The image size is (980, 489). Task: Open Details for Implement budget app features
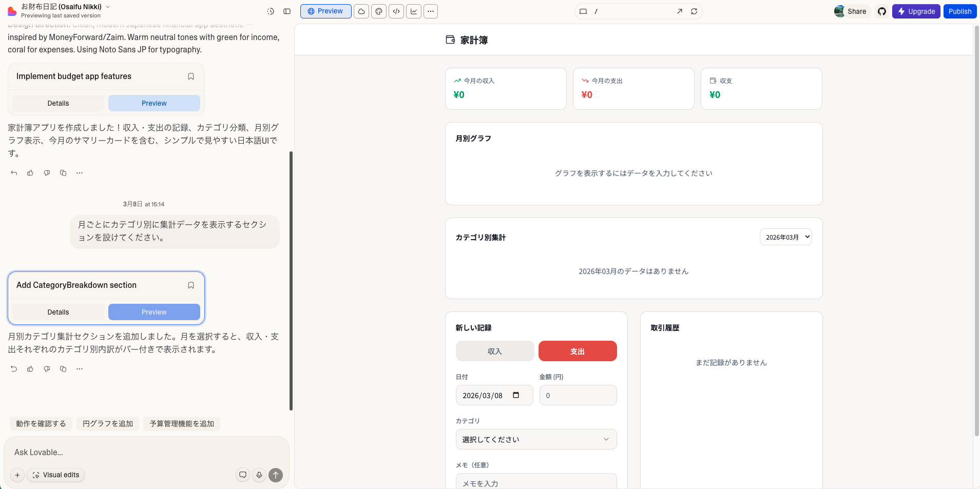tap(58, 103)
